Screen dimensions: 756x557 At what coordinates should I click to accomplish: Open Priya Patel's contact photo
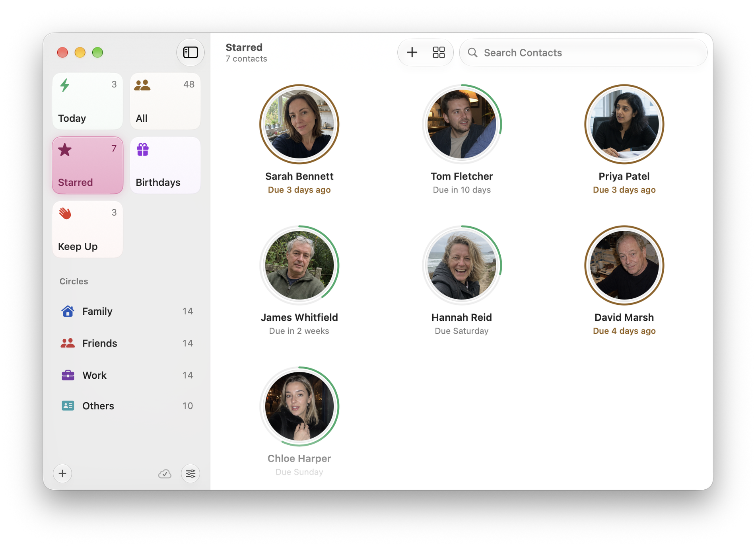click(x=624, y=124)
